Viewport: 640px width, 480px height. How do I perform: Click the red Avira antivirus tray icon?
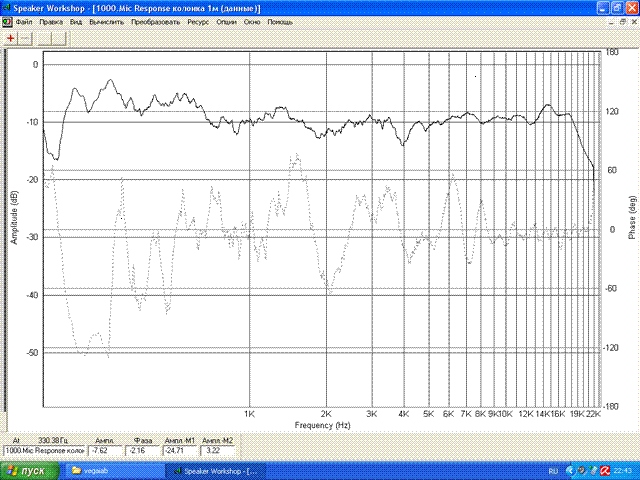(605, 471)
